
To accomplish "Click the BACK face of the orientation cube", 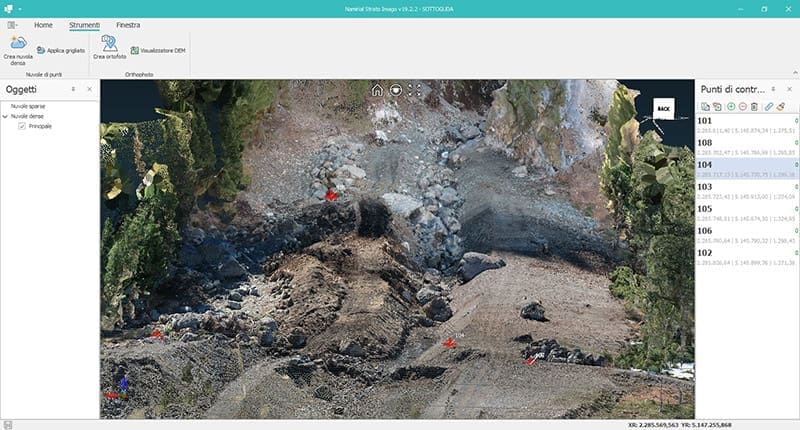I will tap(663, 106).
